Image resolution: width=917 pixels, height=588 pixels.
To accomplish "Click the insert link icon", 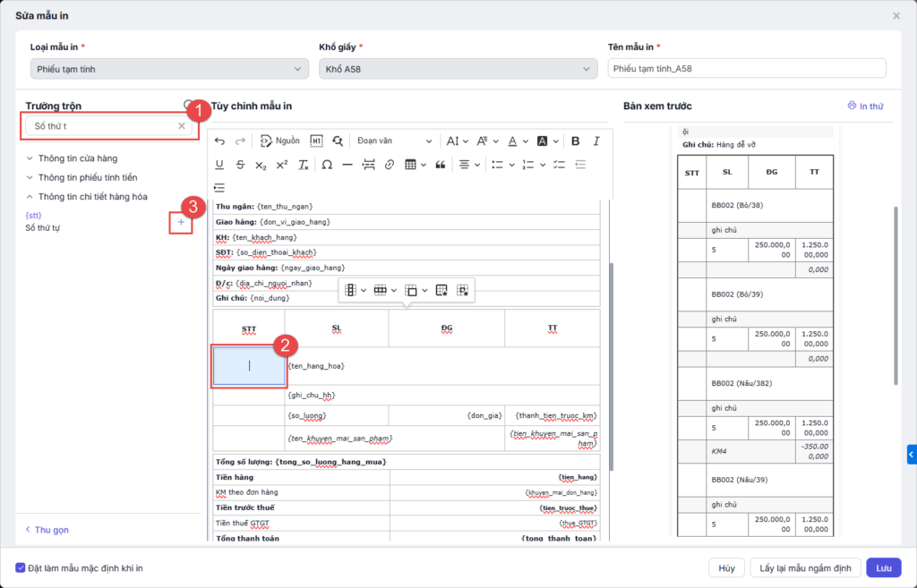I will tap(389, 165).
